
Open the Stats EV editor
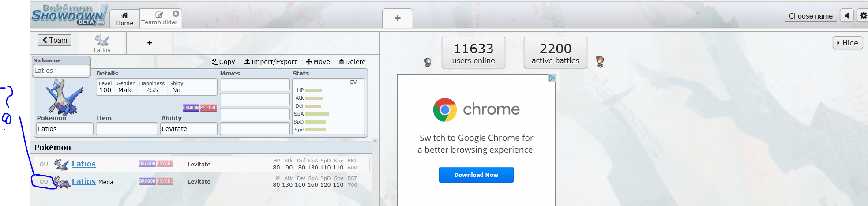coord(329,106)
